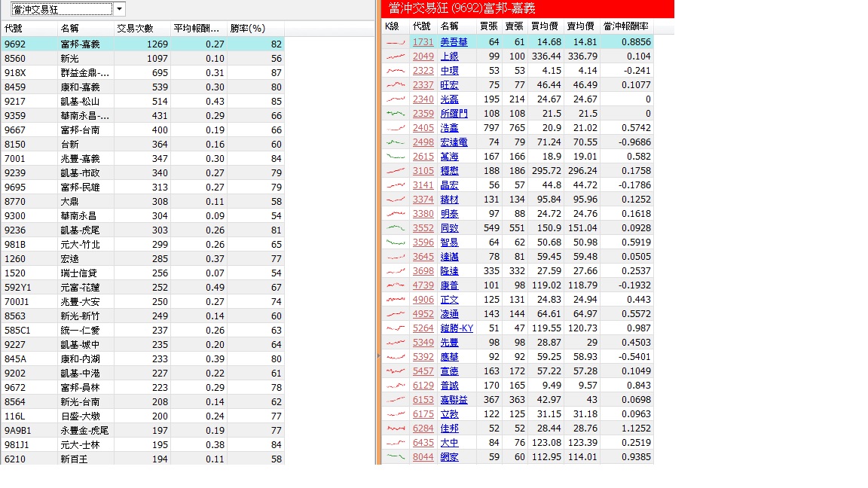Image resolution: width=868 pixels, height=488 pixels.
Task: Open stock code link 2498
Action: click(x=423, y=142)
